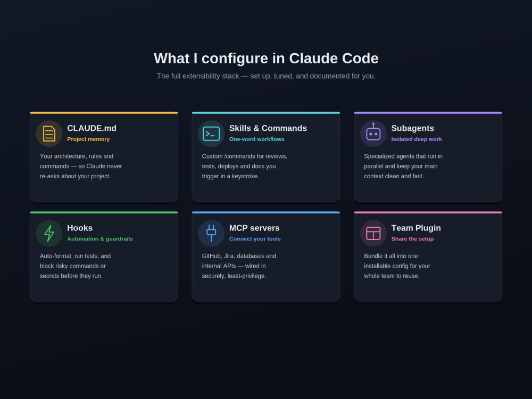Click the 'Automation & guardrails' subtitle

click(100, 239)
